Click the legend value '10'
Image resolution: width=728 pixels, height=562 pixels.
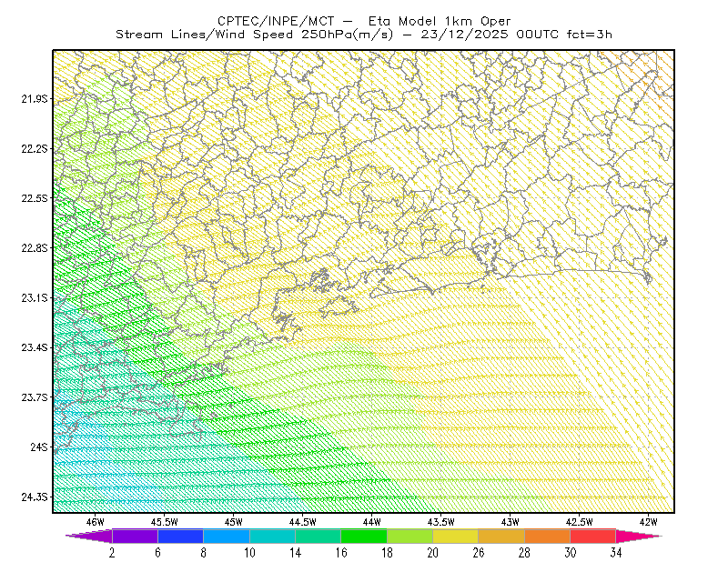[249, 553]
